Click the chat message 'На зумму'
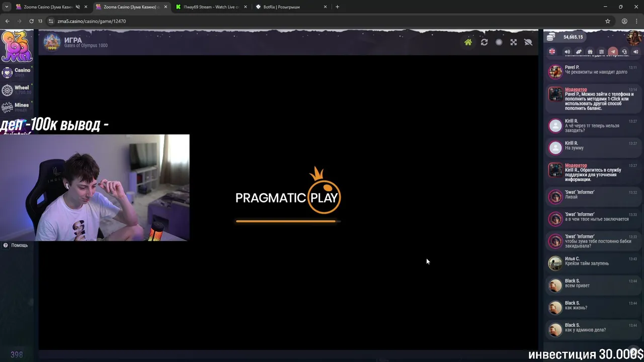The height and width of the screenshot is (362, 644). coord(574,148)
